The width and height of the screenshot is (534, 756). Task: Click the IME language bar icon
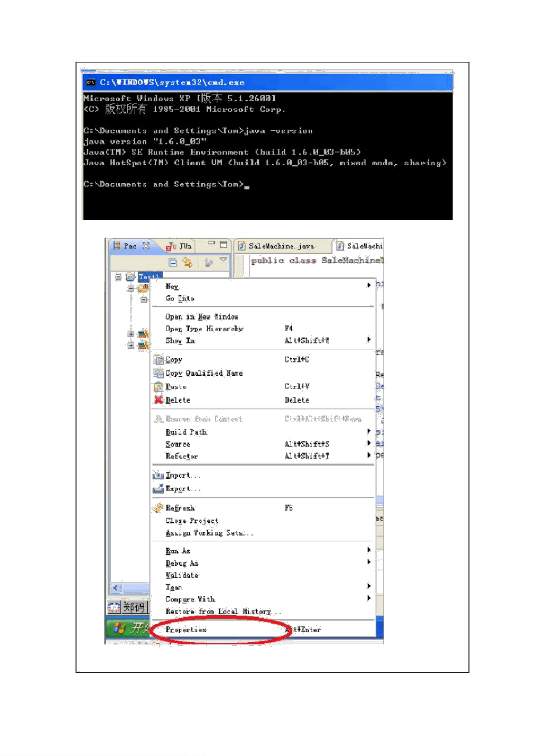(x=114, y=607)
